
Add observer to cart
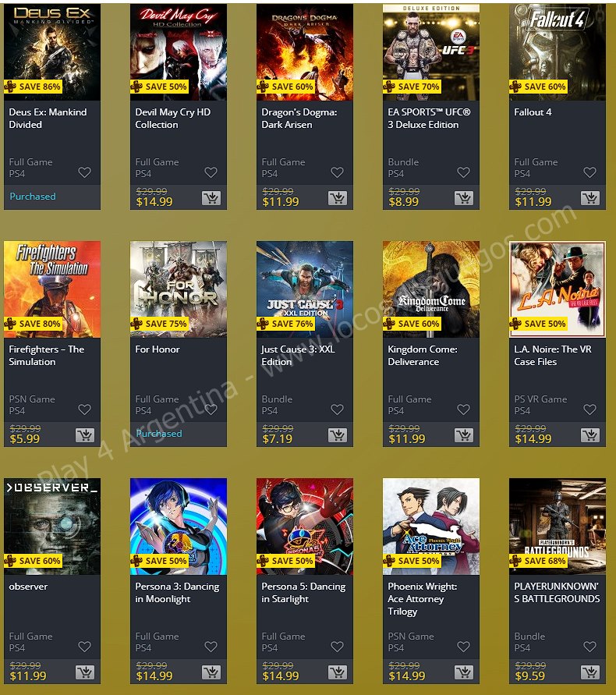[x=85, y=672]
